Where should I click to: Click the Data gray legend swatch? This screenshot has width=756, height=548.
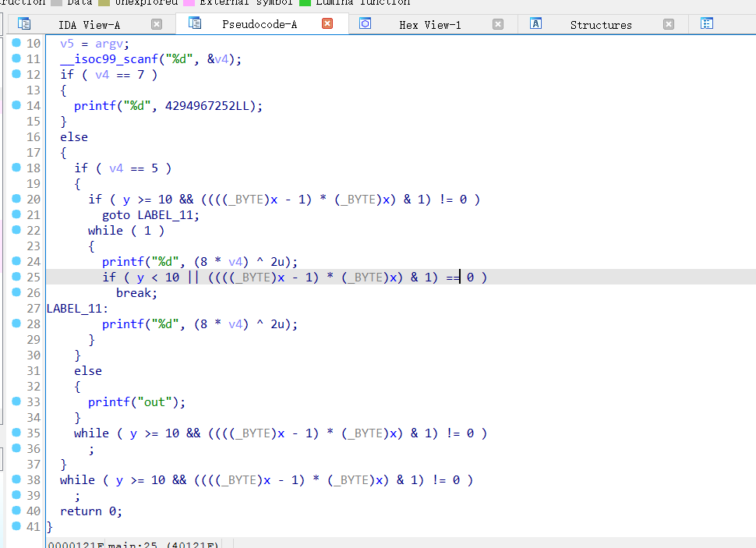56,2
